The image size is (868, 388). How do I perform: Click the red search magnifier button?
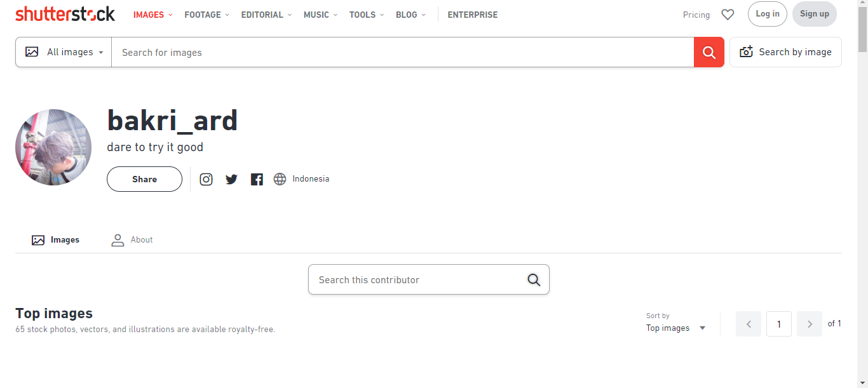pyautogui.click(x=709, y=52)
